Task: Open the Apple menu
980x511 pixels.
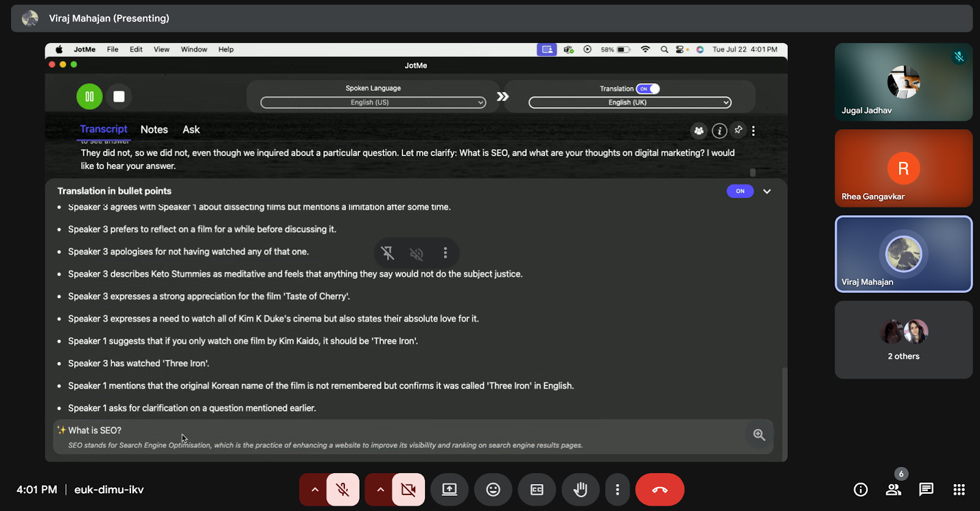Action: [x=59, y=50]
